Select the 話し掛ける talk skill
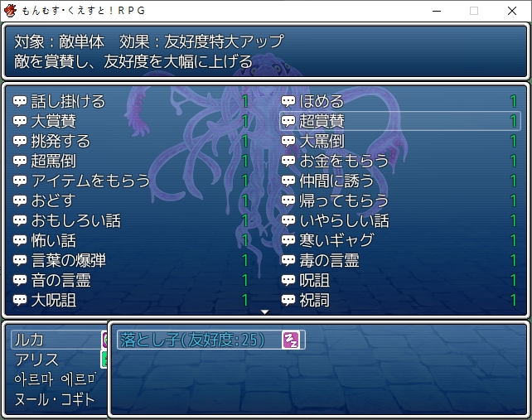The width and height of the screenshot is (532, 420). 131,101
